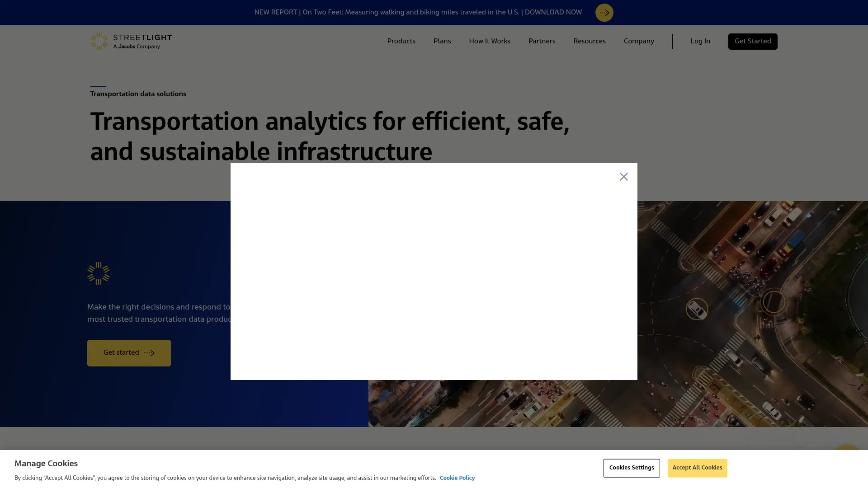Accept All Cookies
Screen dimensions: 868x488
click(697, 468)
